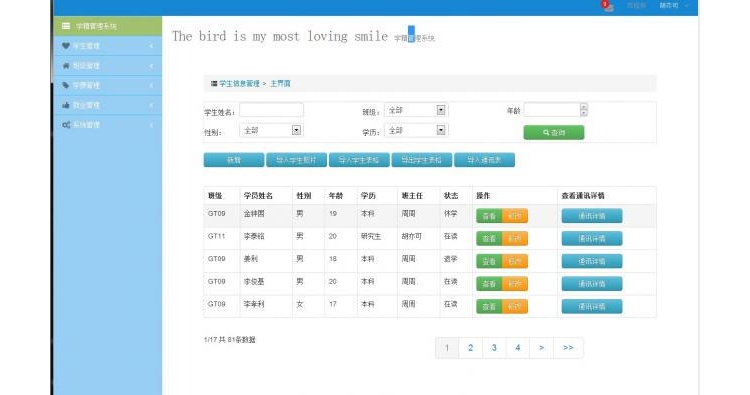Open 通讯详情 for the 休学 row
Screen dimensions: 750x395
(592, 216)
